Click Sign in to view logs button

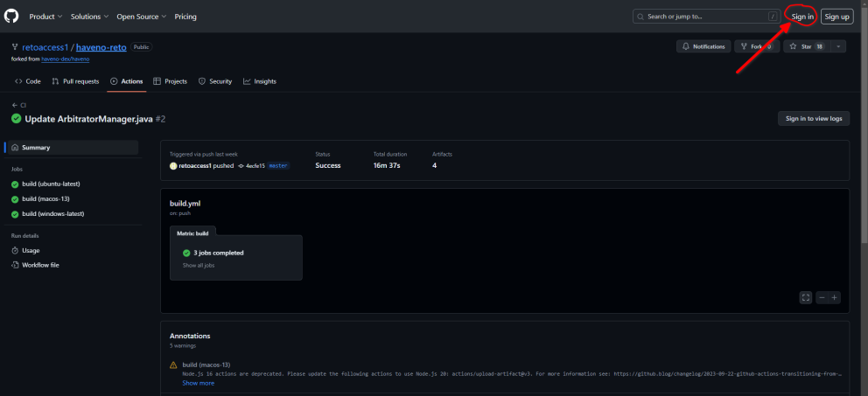point(813,118)
